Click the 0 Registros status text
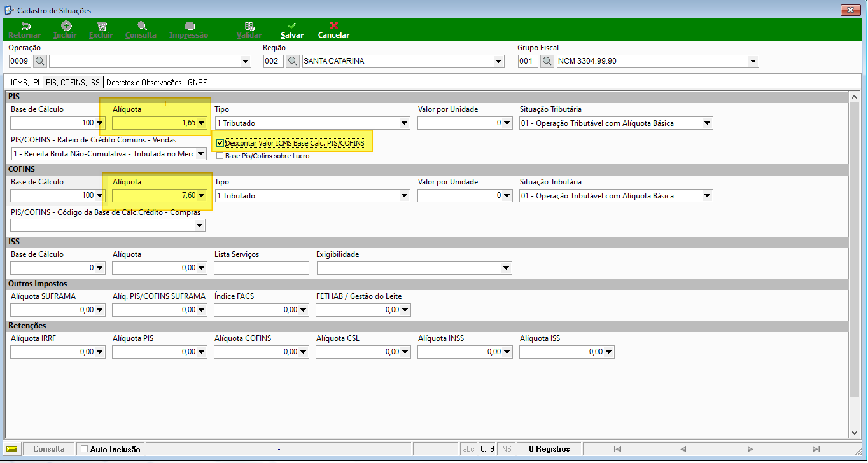 click(x=549, y=449)
